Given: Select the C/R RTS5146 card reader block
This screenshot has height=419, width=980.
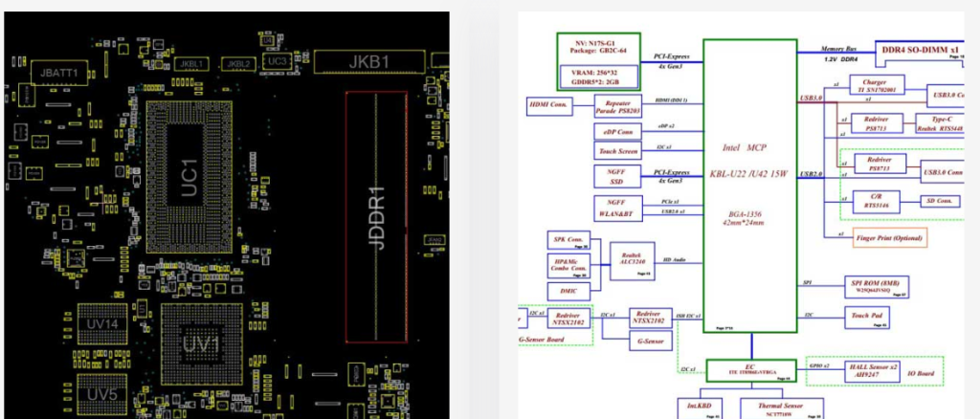Looking at the screenshot, I should coord(876,201).
